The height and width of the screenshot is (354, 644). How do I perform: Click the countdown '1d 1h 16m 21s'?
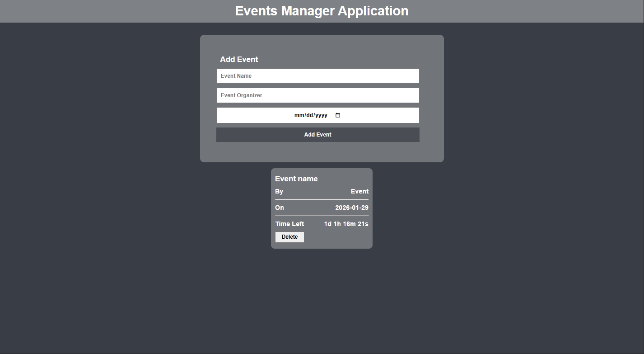tap(346, 224)
